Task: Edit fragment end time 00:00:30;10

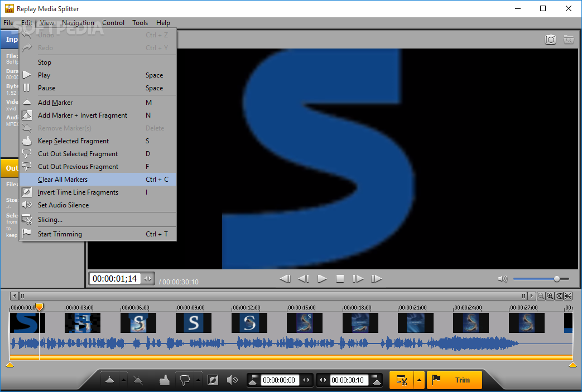Action: (x=349, y=380)
